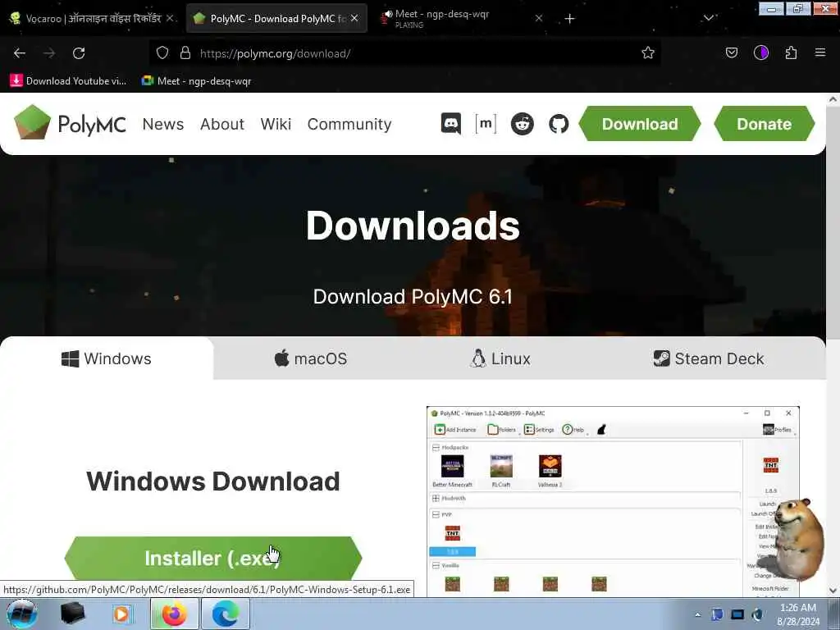The height and width of the screenshot is (630, 840).
Task: Open the tab list dropdown chevron
Action: tap(708, 18)
